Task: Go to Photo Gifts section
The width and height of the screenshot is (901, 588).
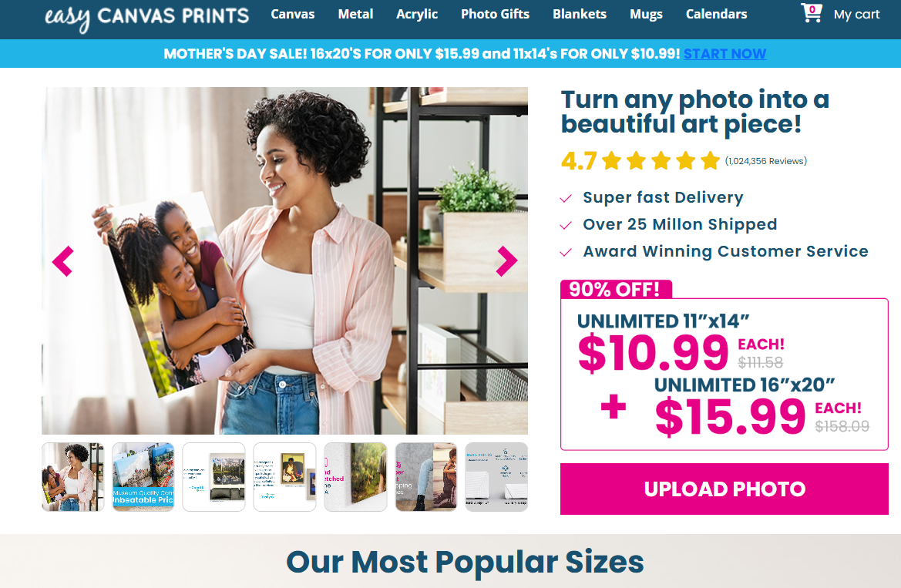Action: pos(495,15)
